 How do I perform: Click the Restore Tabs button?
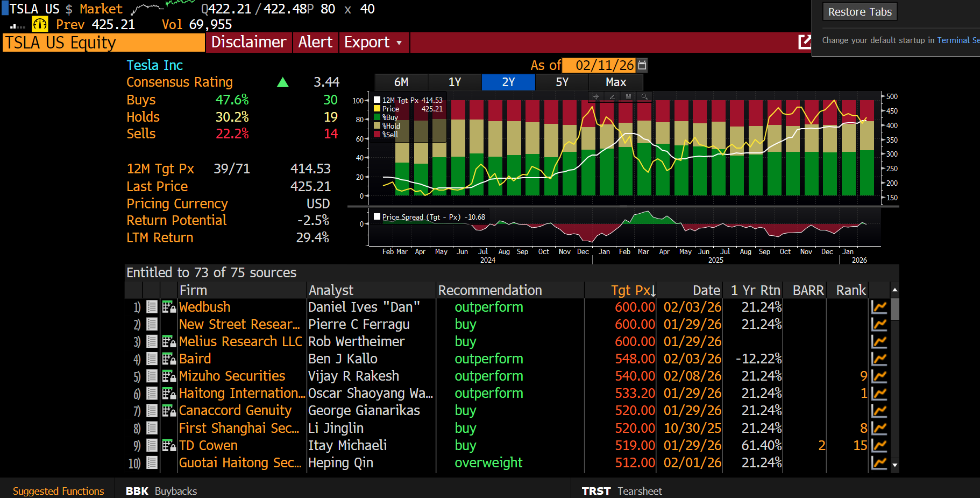pos(859,12)
